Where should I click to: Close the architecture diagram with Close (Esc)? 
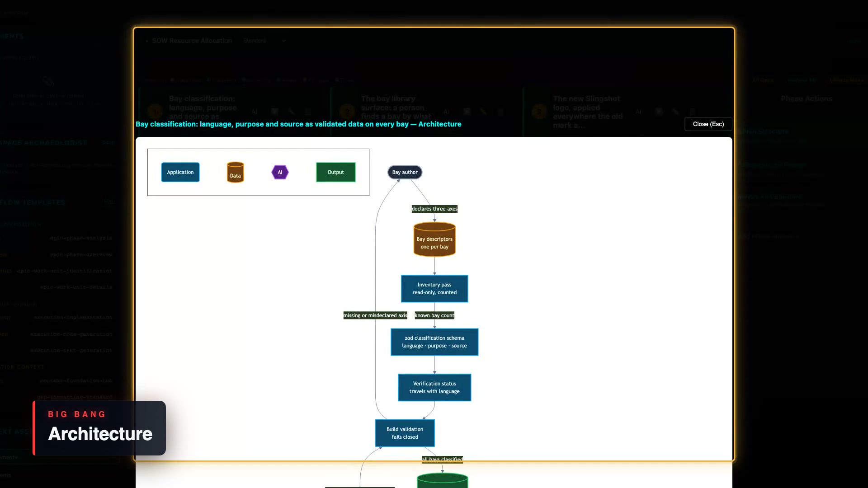[x=708, y=124]
